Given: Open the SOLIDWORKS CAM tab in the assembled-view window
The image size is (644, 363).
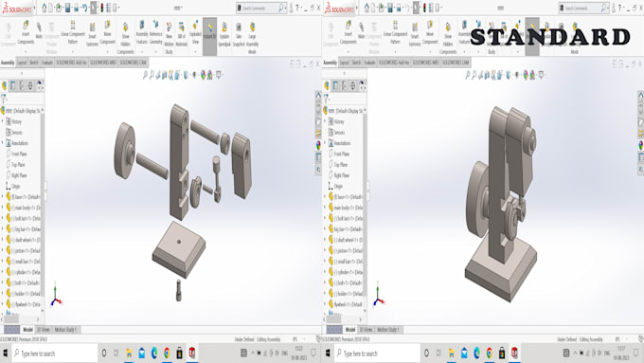Looking at the screenshot, I should [456, 63].
